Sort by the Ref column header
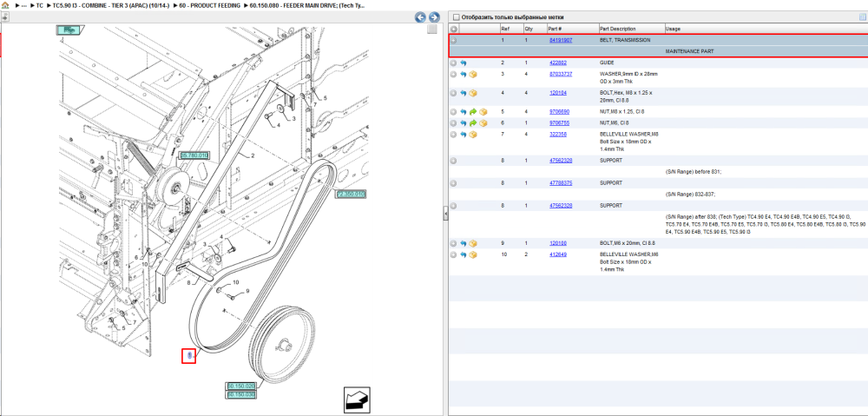Image resolution: width=868 pixels, height=416 pixels. click(505, 29)
